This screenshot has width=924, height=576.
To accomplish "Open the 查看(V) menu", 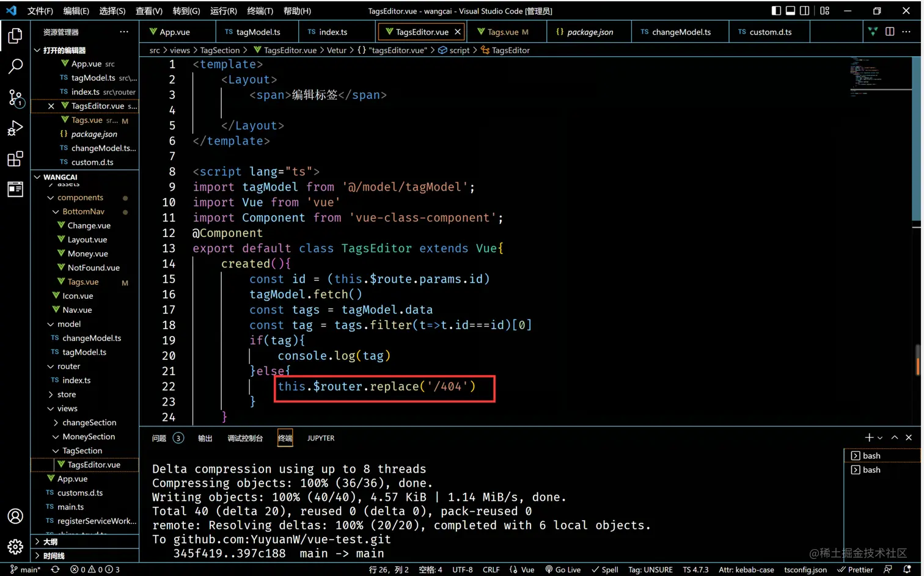I will coord(148,11).
